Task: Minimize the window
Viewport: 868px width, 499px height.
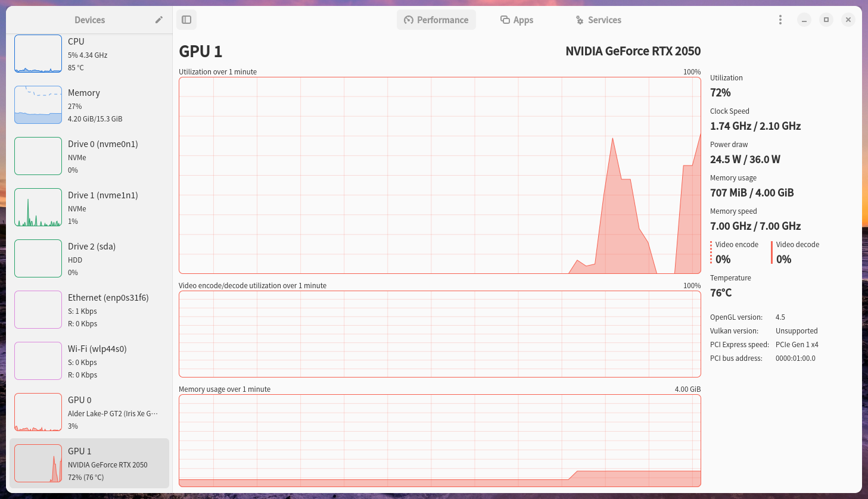Action: [x=804, y=20]
